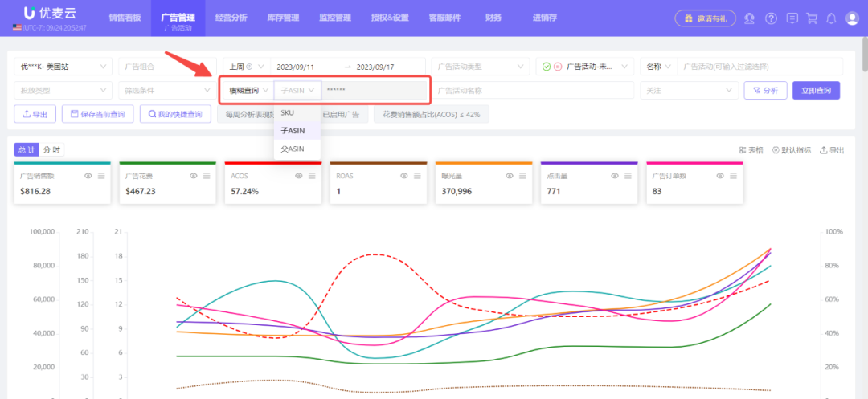Viewport: 868px width, 399px height.
Task: Open the 关注 dropdown
Action: click(x=689, y=91)
